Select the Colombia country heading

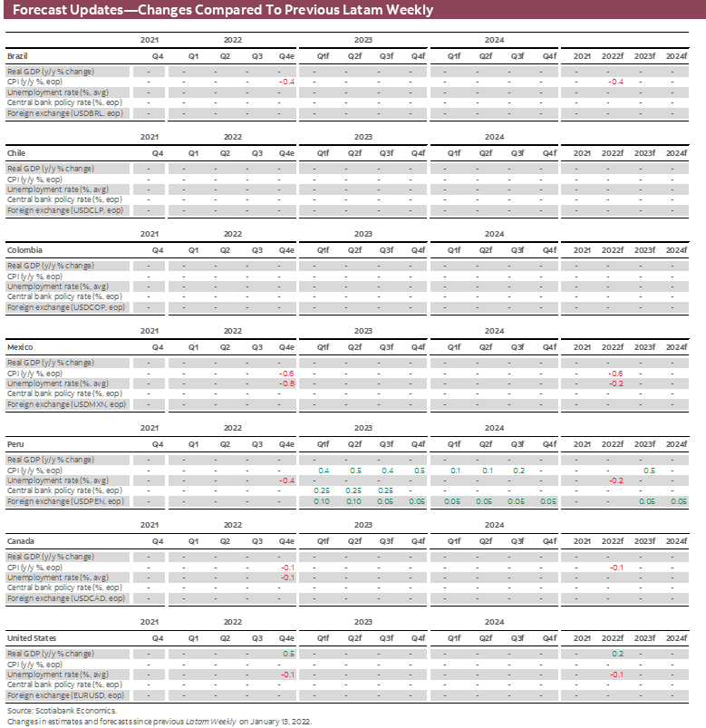tap(24, 250)
